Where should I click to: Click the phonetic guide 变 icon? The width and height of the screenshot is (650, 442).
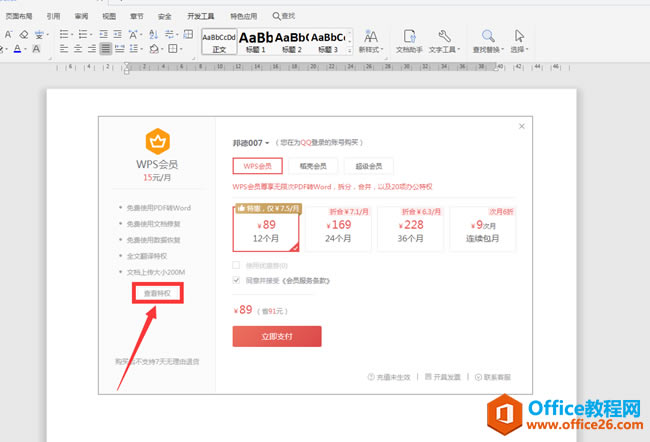[x=39, y=34]
